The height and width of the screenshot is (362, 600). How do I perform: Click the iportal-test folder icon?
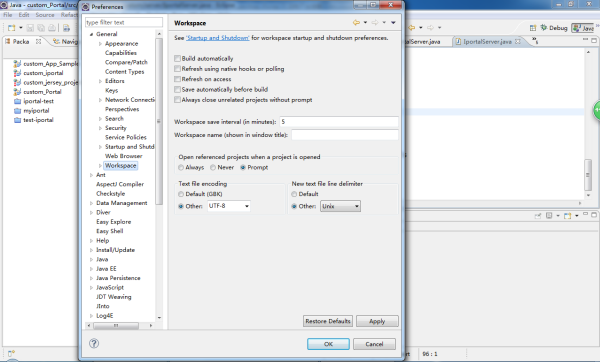(x=17, y=101)
